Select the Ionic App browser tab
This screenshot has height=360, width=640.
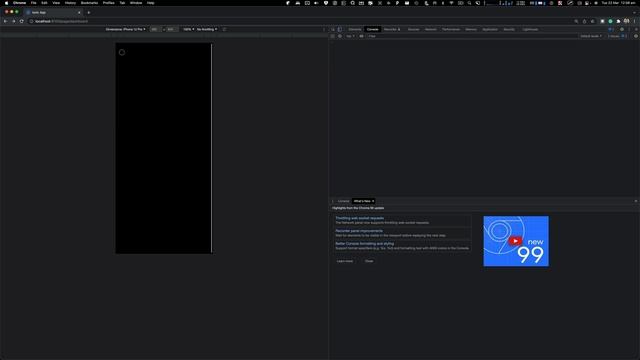pyautogui.click(x=53, y=13)
